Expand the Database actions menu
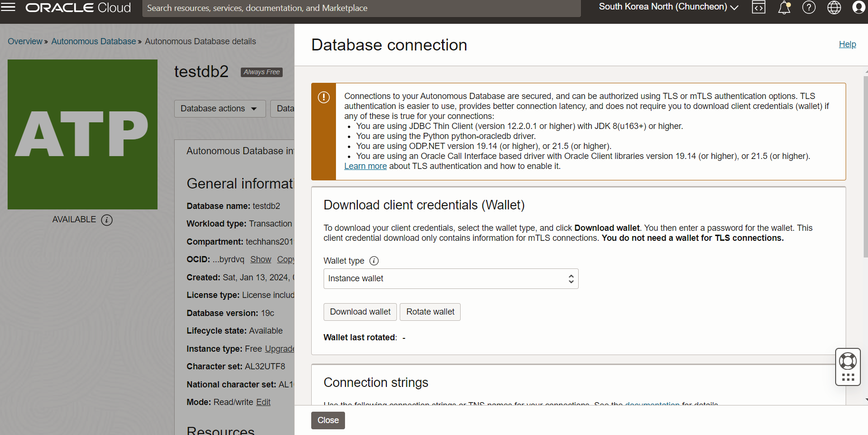The image size is (868, 435). coord(220,109)
